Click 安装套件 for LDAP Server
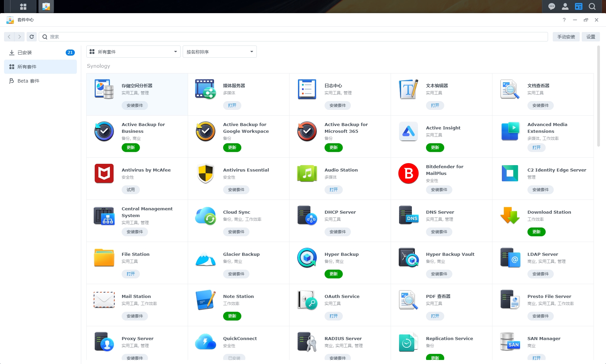This screenshot has height=364, width=606. [541, 274]
